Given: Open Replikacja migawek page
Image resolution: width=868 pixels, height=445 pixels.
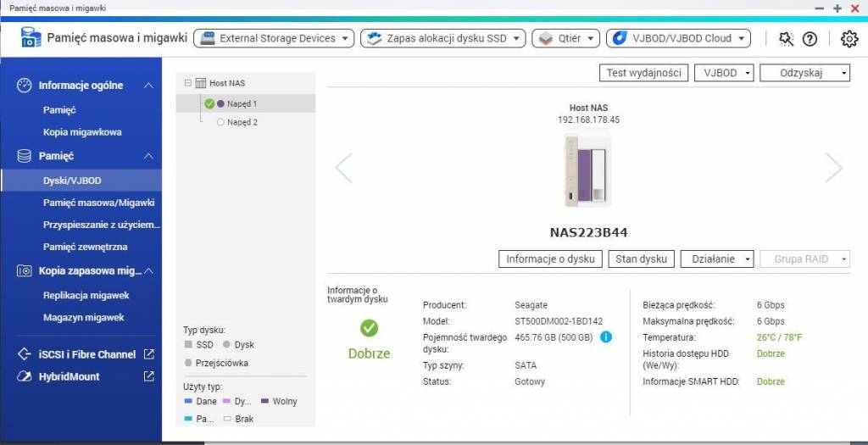Looking at the screenshot, I should (x=86, y=296).
